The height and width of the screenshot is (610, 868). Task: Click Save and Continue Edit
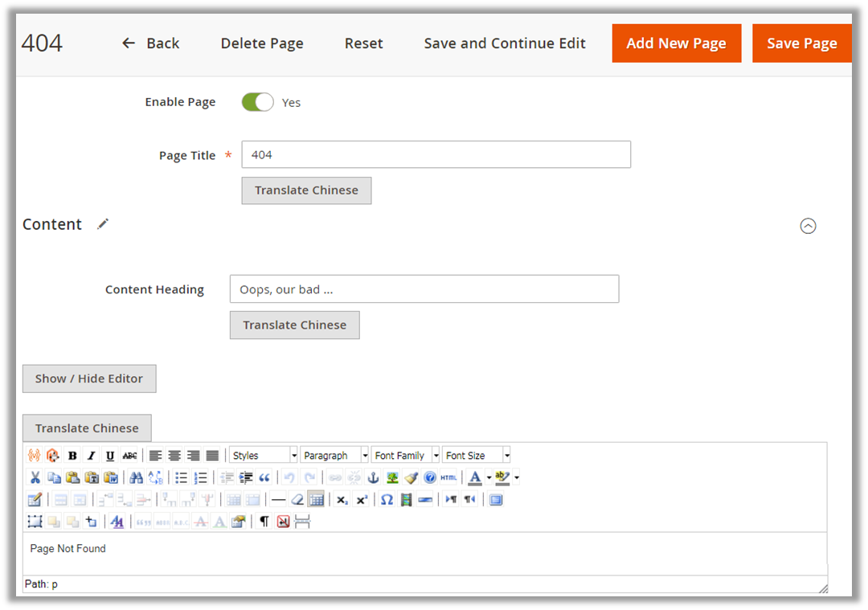coord(505,43)
